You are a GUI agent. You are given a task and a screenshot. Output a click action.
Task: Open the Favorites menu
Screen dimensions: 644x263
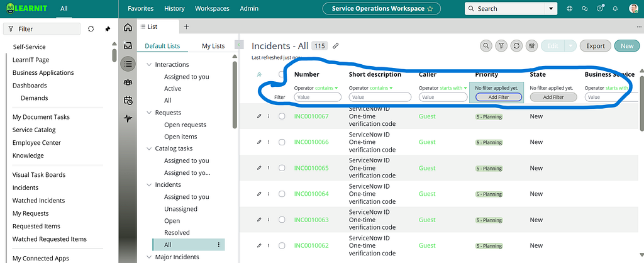point(140,8)
